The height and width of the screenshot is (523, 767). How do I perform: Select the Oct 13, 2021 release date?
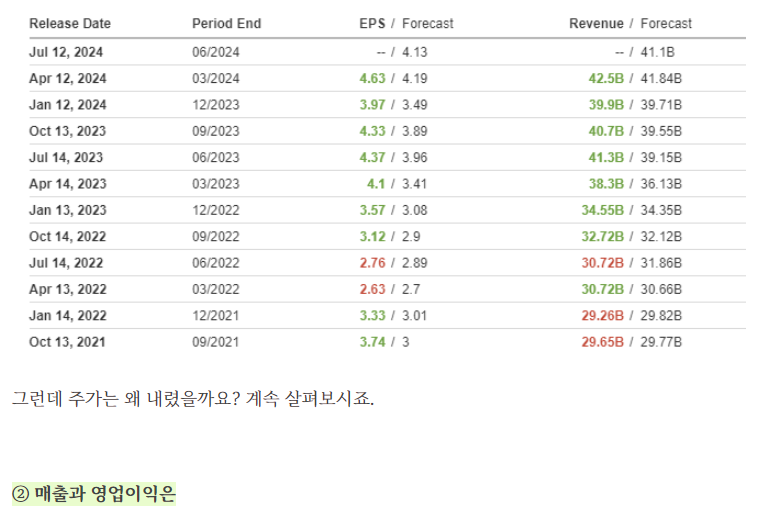coord(67,342)
